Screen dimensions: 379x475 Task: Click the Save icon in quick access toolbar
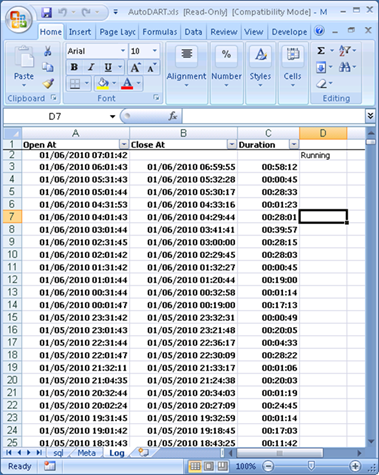[x=46, y=12]
